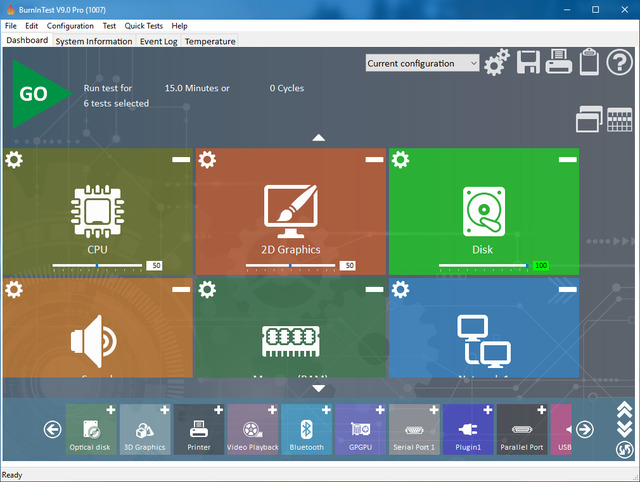
Task: Open Disk test settings gear
Action: coord(400,160)
